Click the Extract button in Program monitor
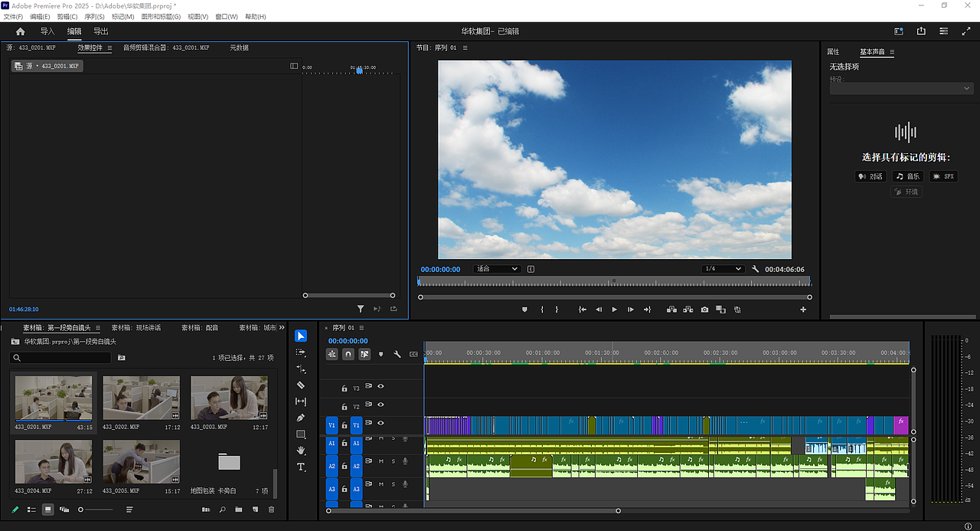 coord(688,310)
